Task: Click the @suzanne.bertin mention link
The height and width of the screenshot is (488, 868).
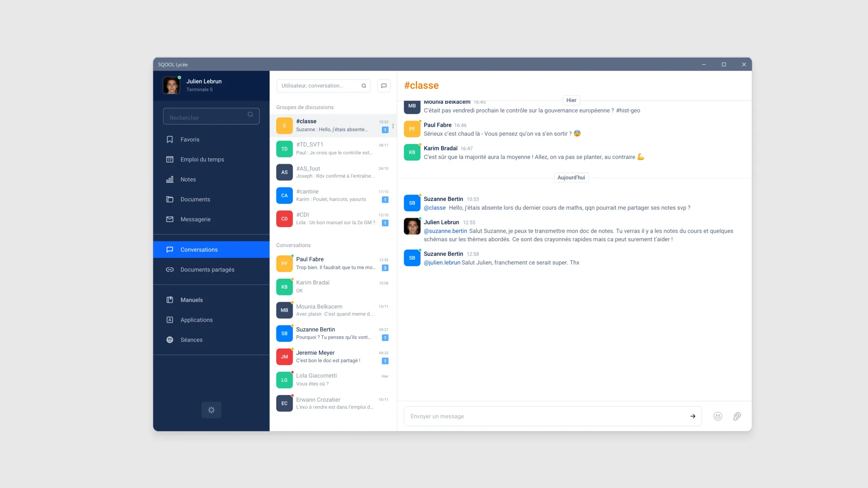Action: [x=445, y=231]
